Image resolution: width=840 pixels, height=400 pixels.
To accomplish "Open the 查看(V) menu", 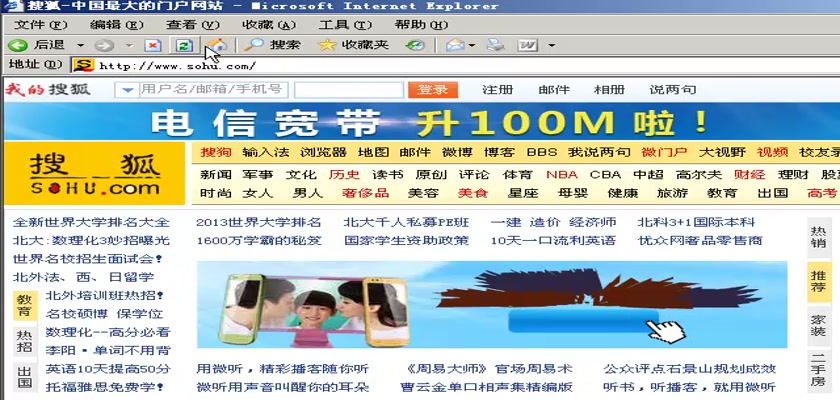I will [193, 25].
